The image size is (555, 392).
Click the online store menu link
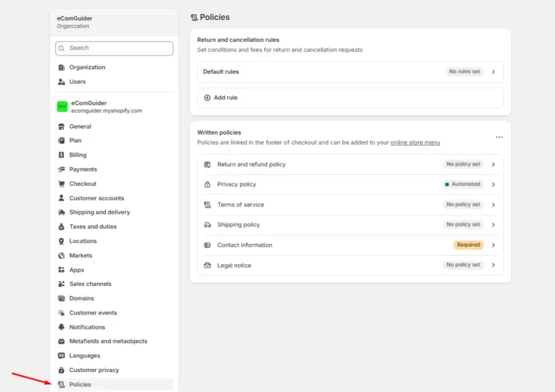tap(415, 143)
